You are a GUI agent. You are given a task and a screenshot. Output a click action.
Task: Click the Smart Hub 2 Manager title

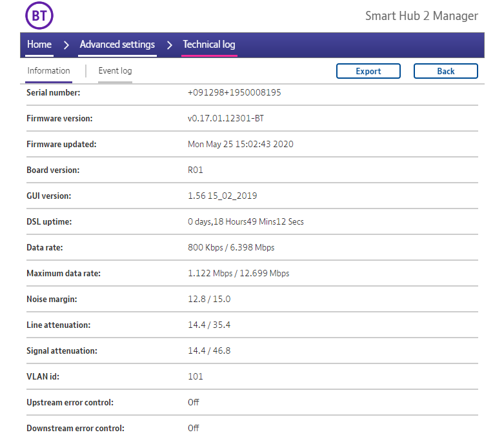(x=421, y=16)
